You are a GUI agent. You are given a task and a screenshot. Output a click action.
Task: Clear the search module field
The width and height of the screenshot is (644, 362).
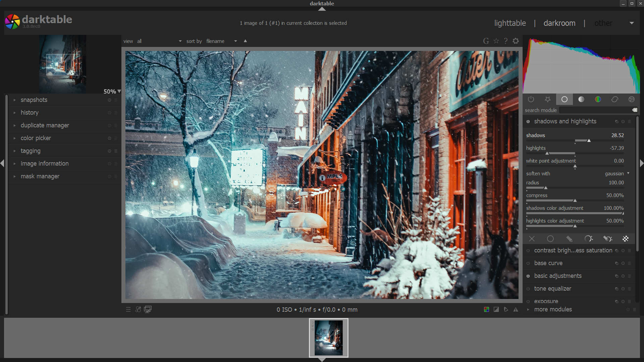(635, 110)
